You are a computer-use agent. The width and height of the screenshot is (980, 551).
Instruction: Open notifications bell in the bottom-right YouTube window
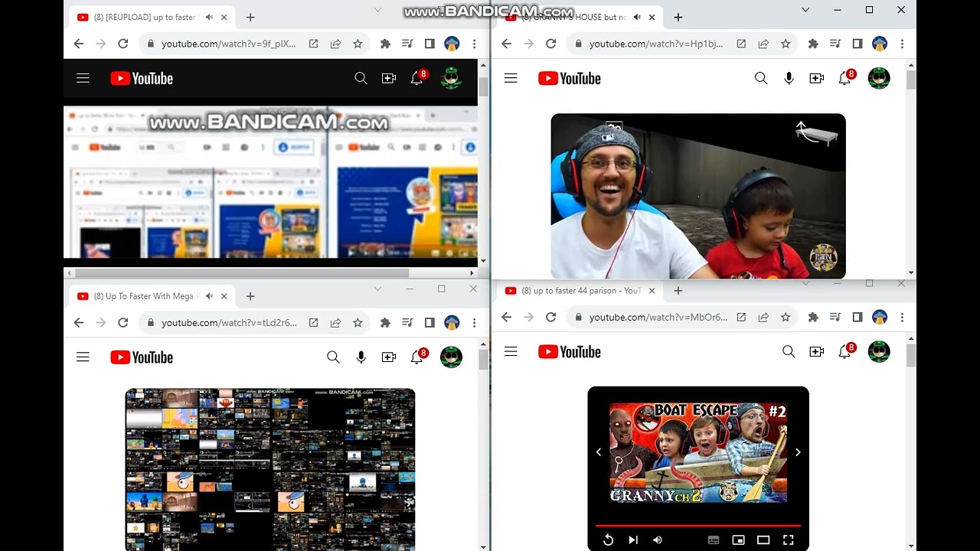(845, 351)
